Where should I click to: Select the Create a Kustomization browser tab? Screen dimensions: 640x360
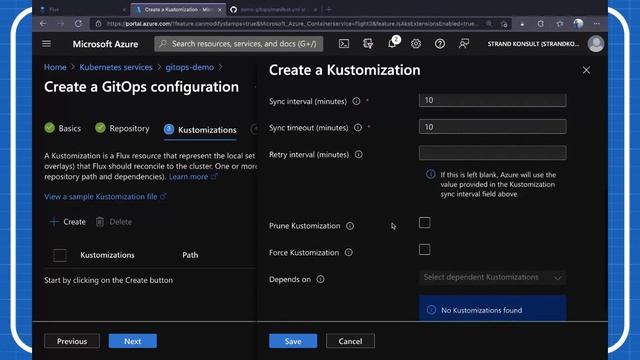pyautogui.click(x=179, y=9)
